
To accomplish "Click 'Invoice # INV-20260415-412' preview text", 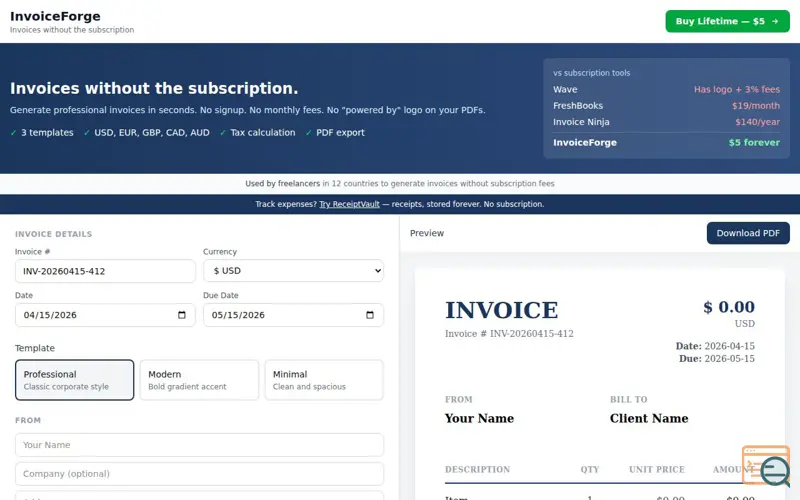I will point(509,334).
